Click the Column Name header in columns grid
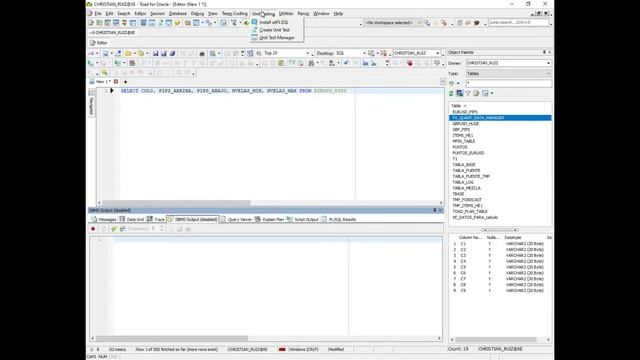The height and width of the screenshot is (360, 640). [470, 238]
